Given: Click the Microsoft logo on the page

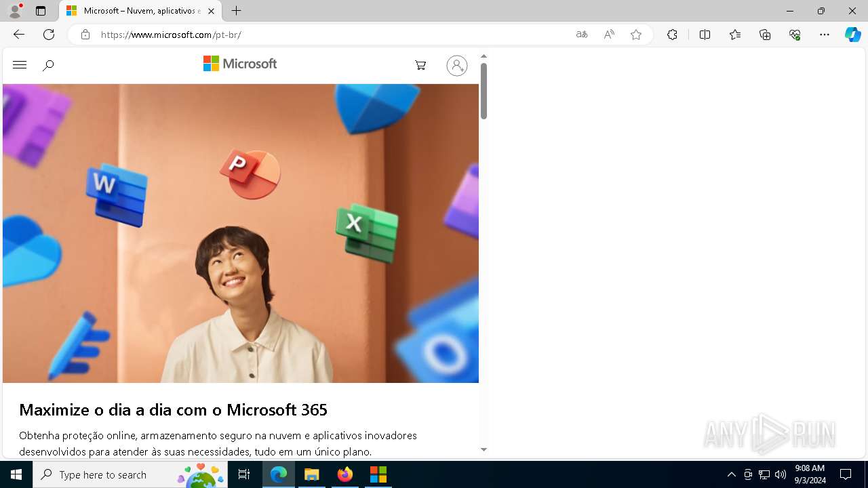Looking at the screenshot, I should point(240,64).
